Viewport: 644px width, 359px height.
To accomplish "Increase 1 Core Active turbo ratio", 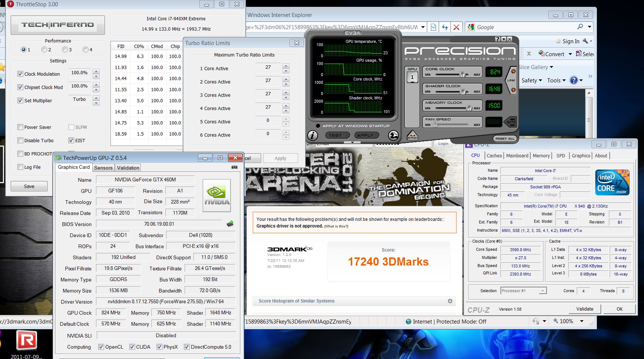I will 286,66.
